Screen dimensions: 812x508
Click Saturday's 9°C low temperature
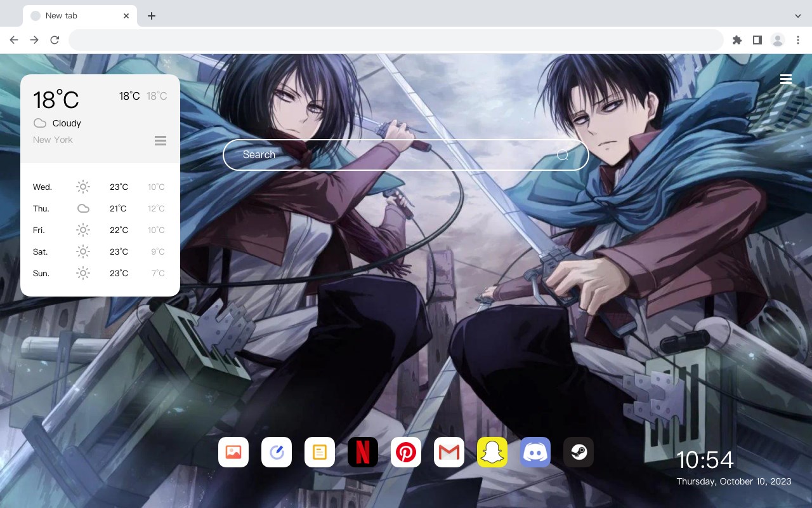158,251
